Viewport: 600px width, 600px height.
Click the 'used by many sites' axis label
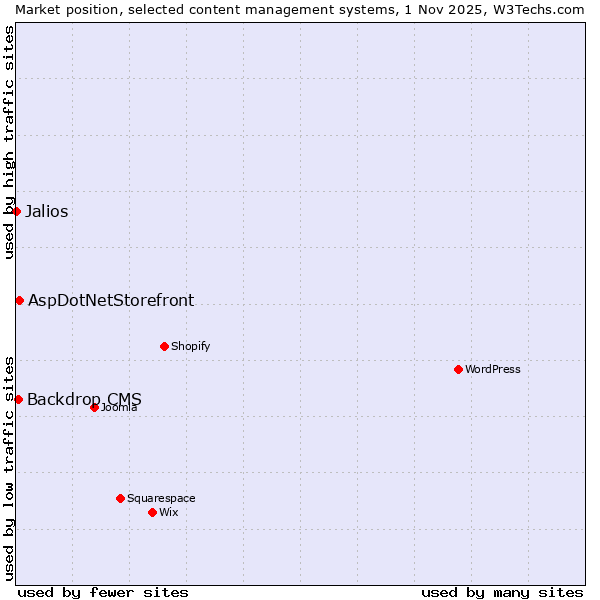point(502,592)
